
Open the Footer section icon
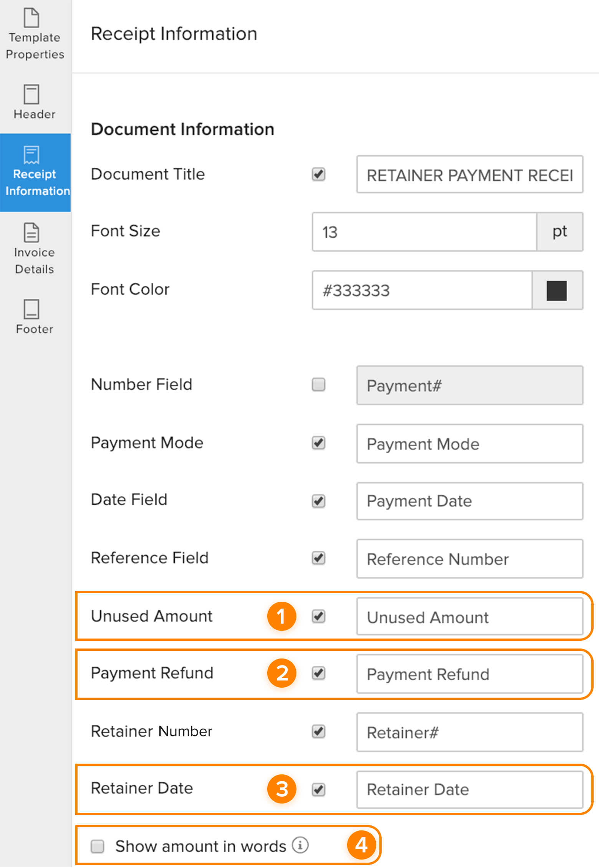pos(32,310)
